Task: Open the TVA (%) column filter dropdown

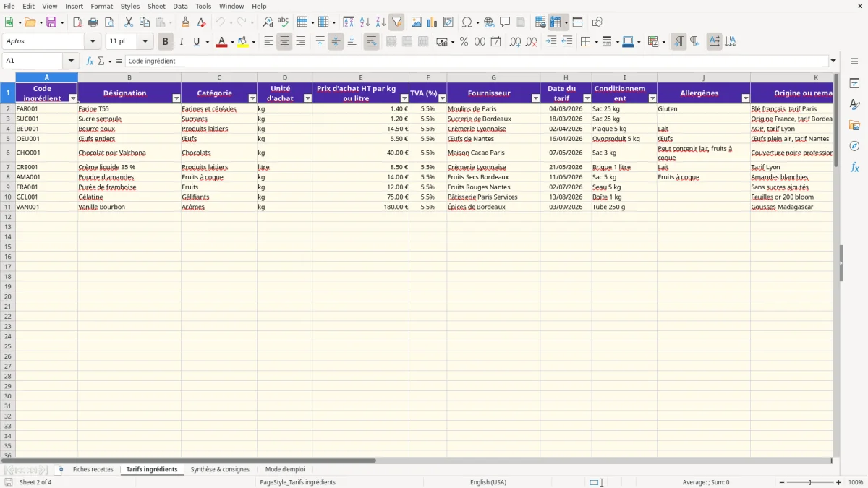Action: [x=443, y=98]
